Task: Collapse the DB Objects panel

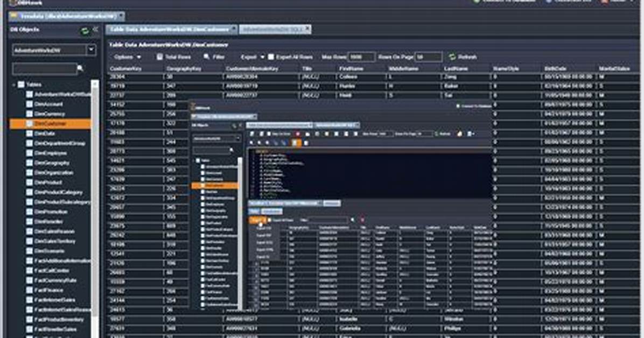Action: 96,30
